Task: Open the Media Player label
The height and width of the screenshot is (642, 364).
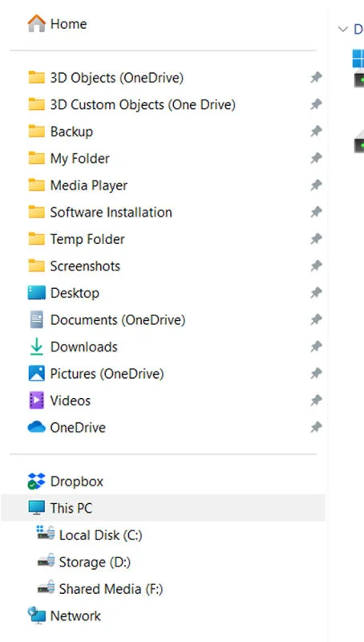Action: (x=89, y=185)
